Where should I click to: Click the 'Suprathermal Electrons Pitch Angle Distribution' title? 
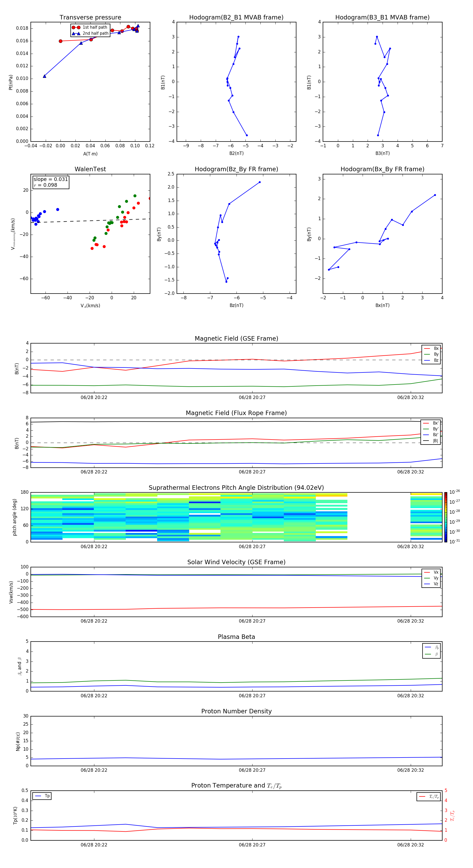click(x=236, y=488)
